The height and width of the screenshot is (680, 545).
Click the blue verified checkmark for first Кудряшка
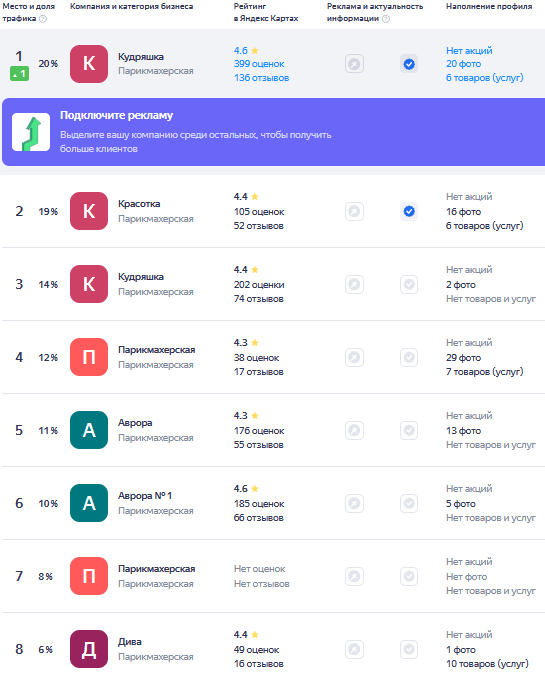click(409, 64)
